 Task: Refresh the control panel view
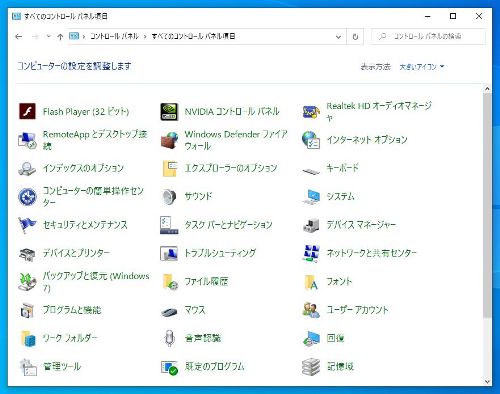[x=355, y=37]
